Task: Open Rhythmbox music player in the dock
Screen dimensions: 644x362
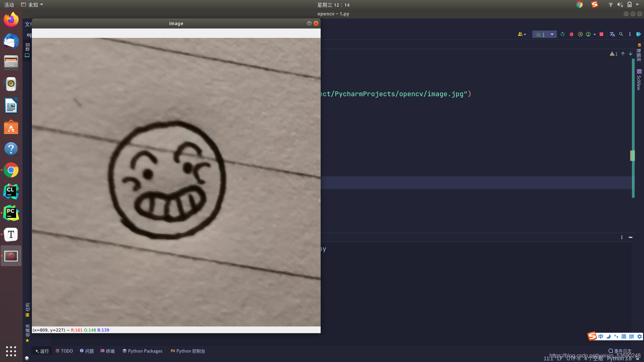Action: pos(11,84)
